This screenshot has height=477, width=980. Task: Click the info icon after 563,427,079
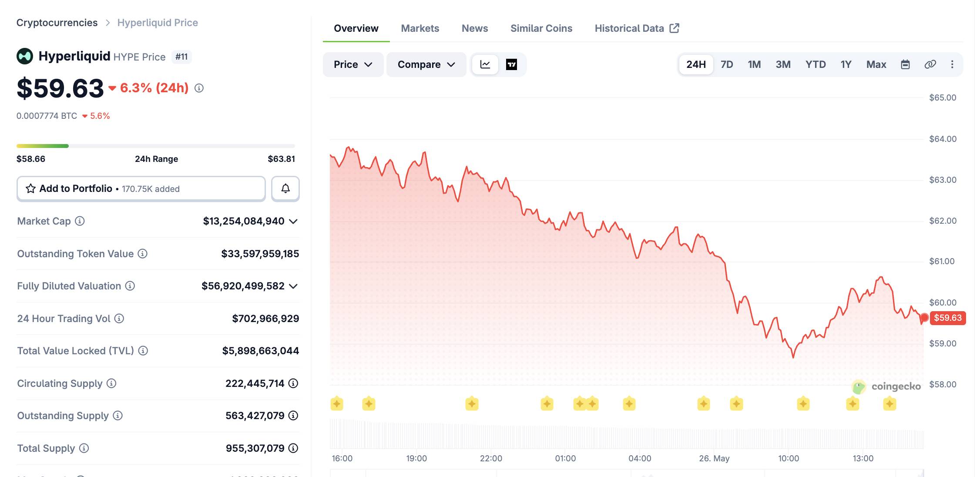(293, 416)
